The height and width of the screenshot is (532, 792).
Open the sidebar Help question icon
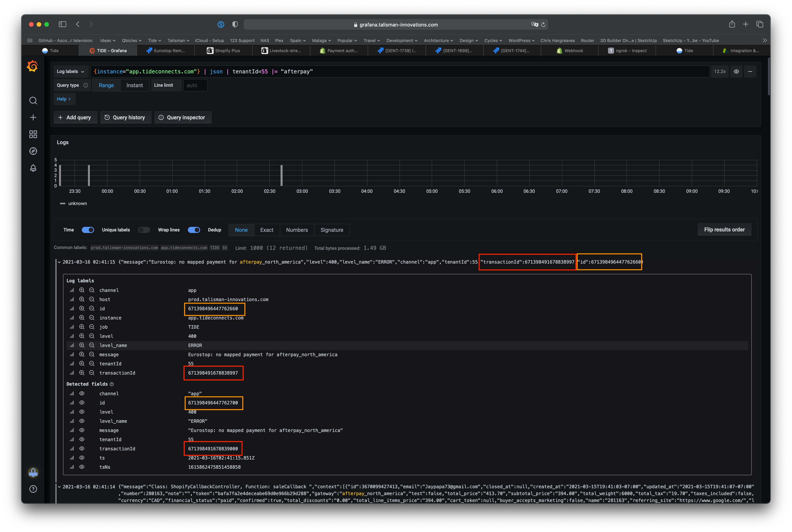pyautogui.click(x=33, y=489)
